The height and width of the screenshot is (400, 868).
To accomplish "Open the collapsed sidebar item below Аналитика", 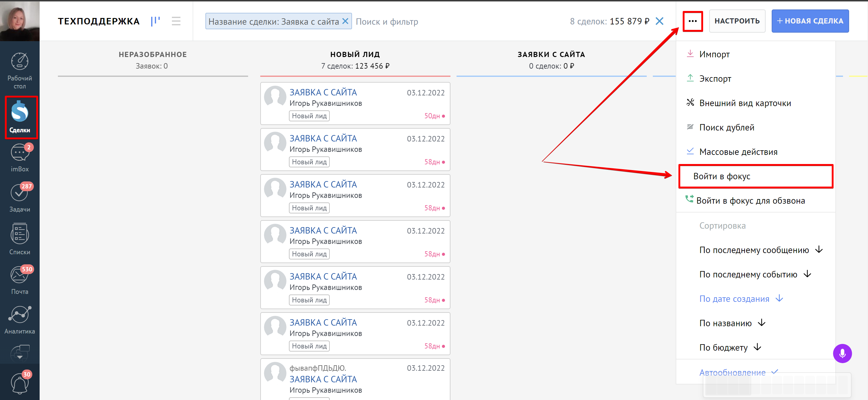I will pyautogui.click(x=20, y=353).
